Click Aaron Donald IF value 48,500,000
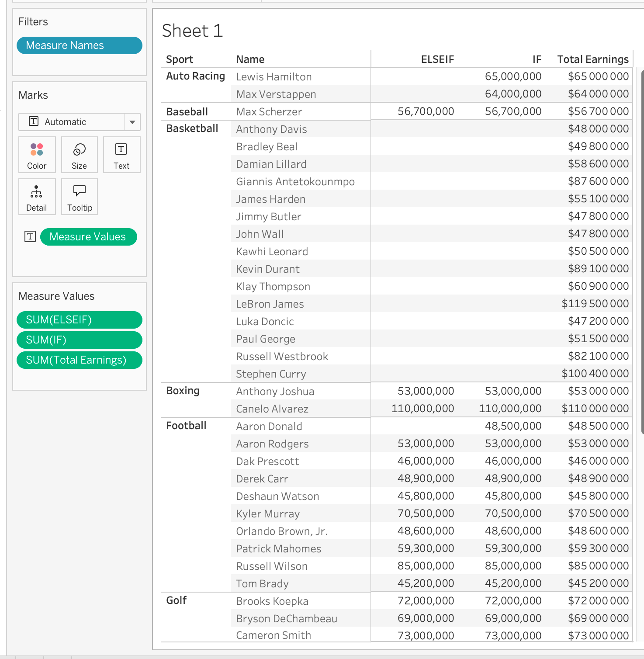 513,426
